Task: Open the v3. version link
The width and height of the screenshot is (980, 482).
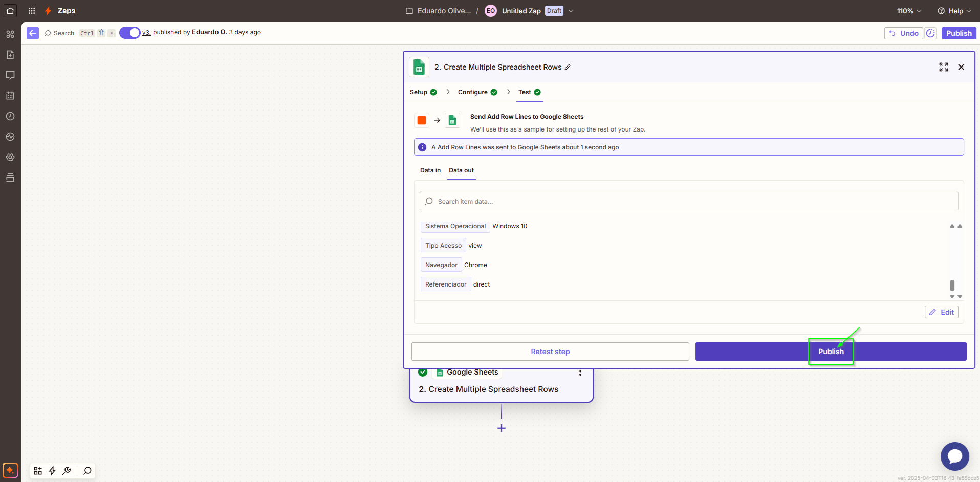Action: (146, 32)
